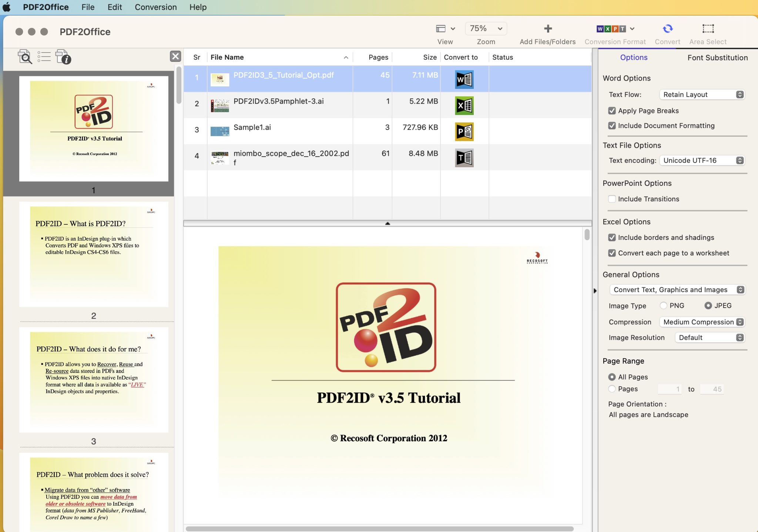Click the Convert icon in the toolbar
Viewport: 758px width, 532px height.
[x=667, y=29]
